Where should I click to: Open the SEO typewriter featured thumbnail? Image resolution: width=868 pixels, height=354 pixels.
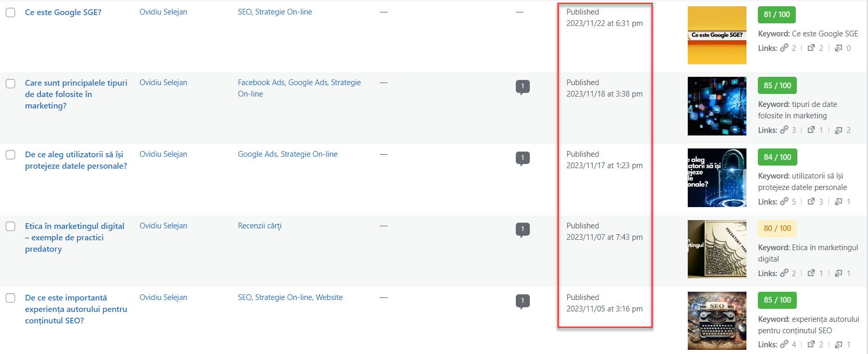(x=716, y=321)
